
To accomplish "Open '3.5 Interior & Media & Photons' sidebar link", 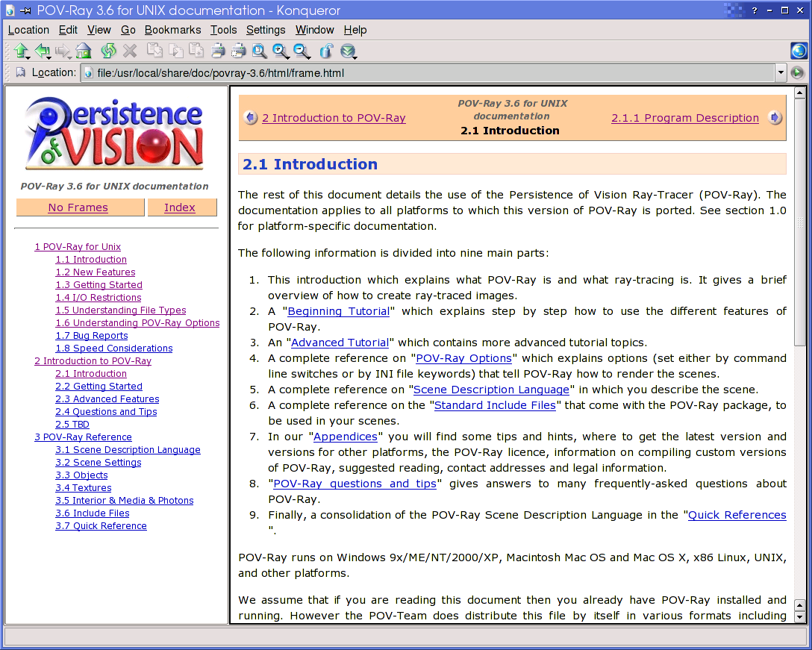I will [125, 501].
